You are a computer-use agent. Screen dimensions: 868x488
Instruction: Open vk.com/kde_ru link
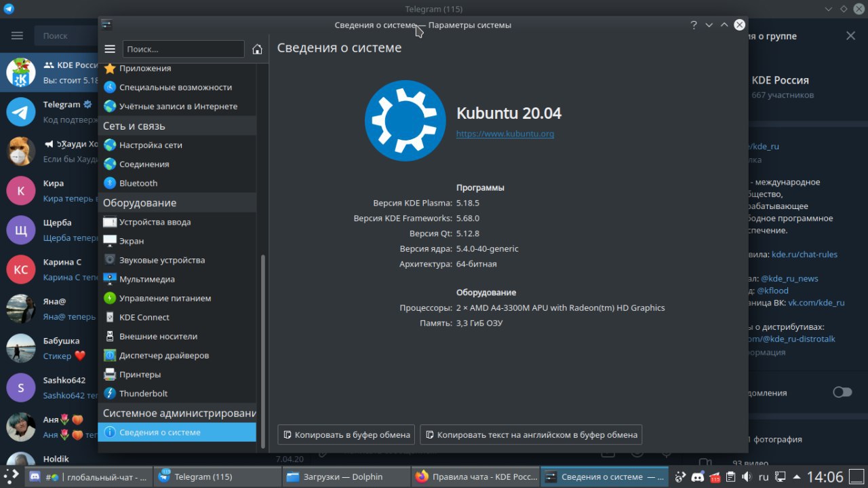(x=816, y=303)
